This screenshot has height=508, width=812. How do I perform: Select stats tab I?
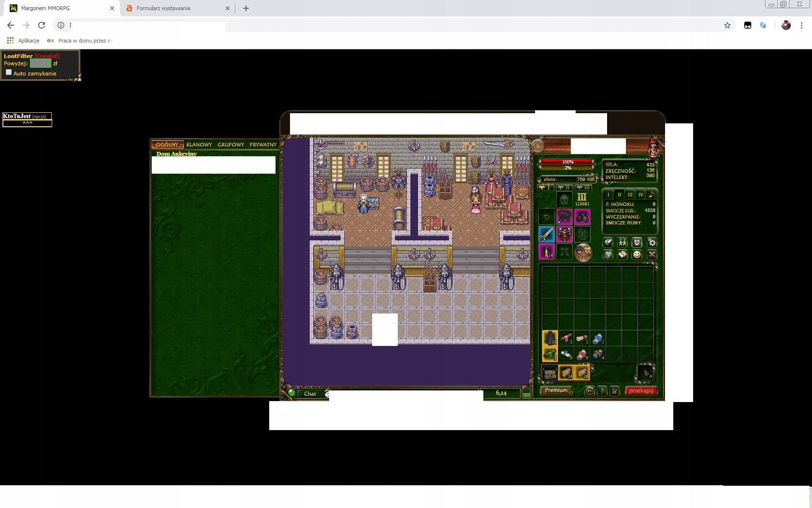[x=608, y=194]
